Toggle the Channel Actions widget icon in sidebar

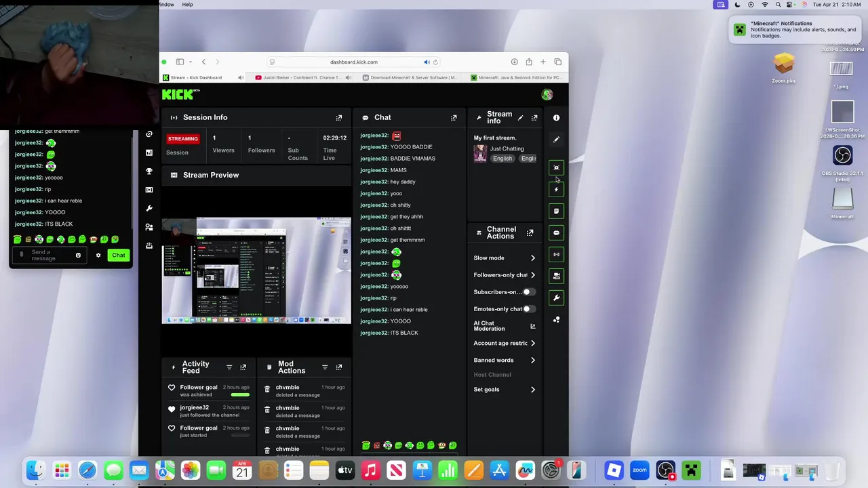pyautogui.click(x=556, y=277)
